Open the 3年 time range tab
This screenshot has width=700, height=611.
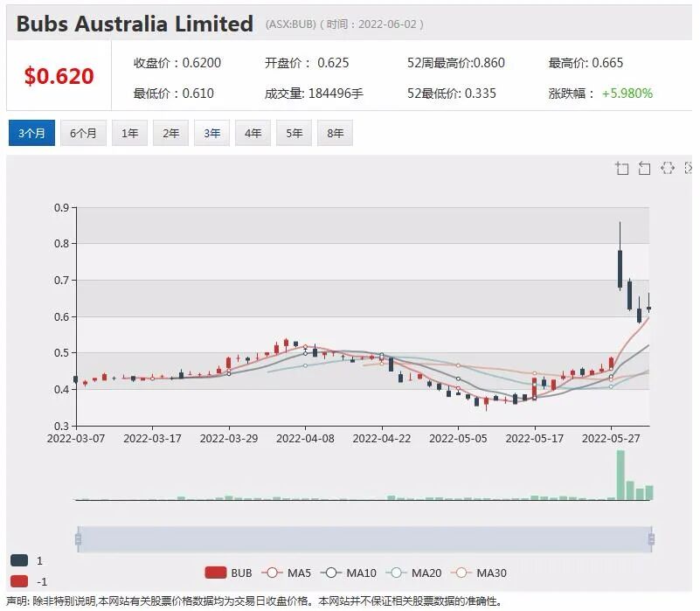click(212, 133)
